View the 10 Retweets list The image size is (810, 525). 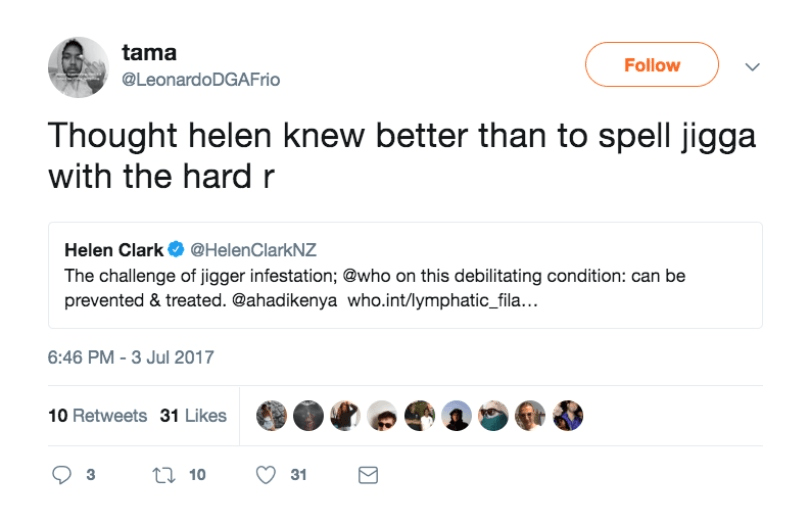coord(97,416)
